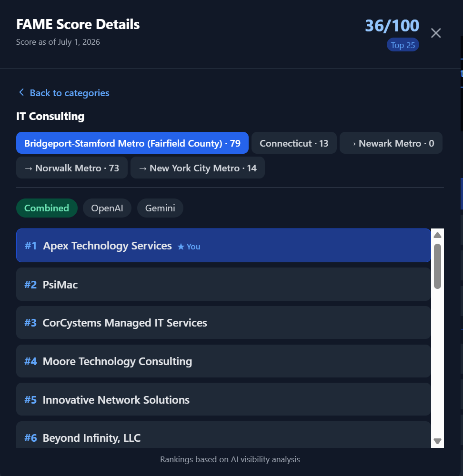Screen dimensions: 463x476
Task: Open the #2 PsiMac ranking row
Action: [223, 284]
